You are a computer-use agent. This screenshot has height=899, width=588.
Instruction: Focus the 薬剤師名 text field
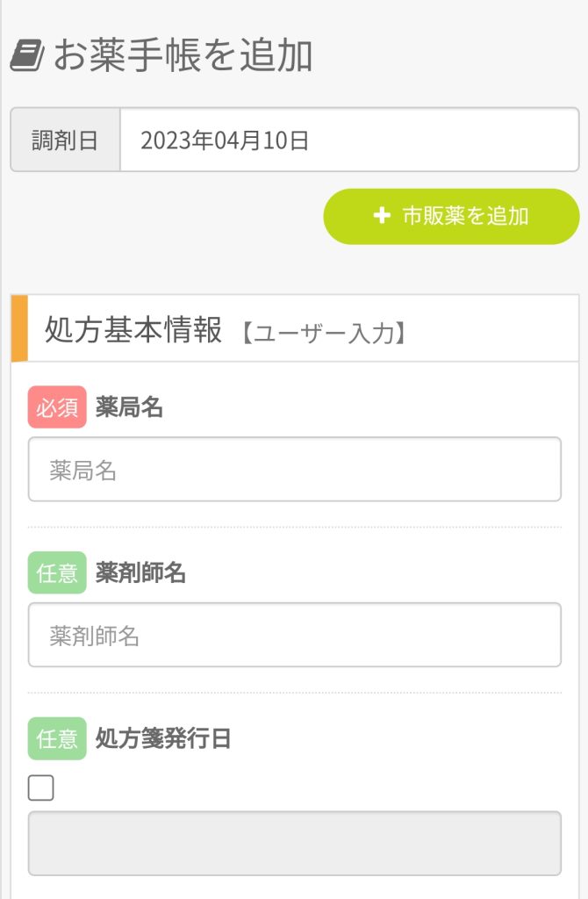point(294,635)
